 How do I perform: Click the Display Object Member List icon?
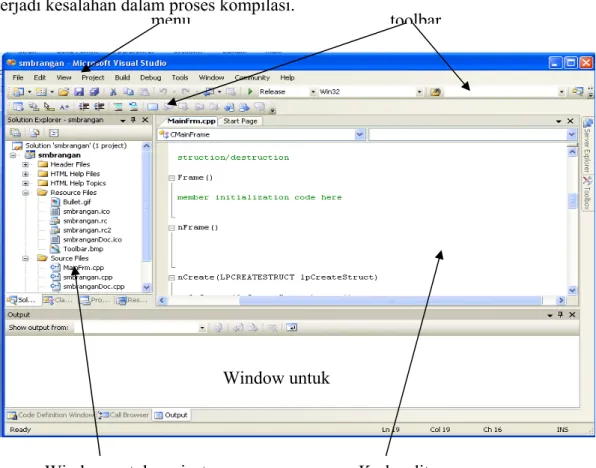[x=18, y=107]
